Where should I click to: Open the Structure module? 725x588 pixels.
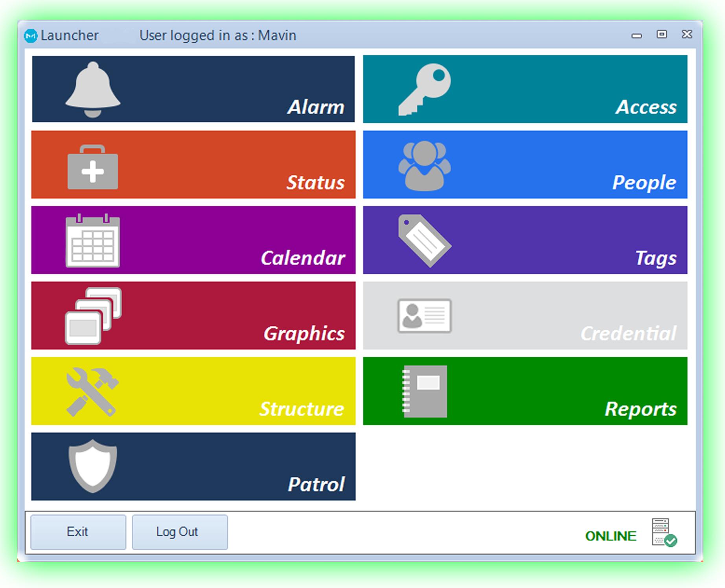click(x=193, y=391)
